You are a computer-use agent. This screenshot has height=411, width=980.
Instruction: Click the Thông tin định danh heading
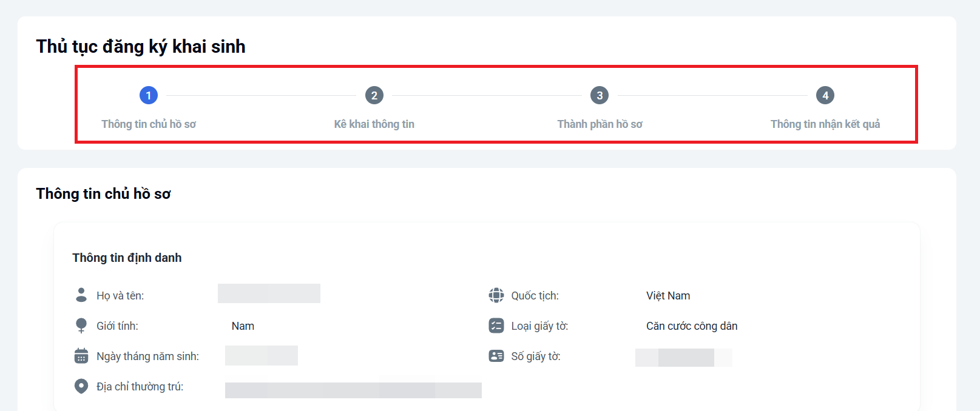[126, 257]
